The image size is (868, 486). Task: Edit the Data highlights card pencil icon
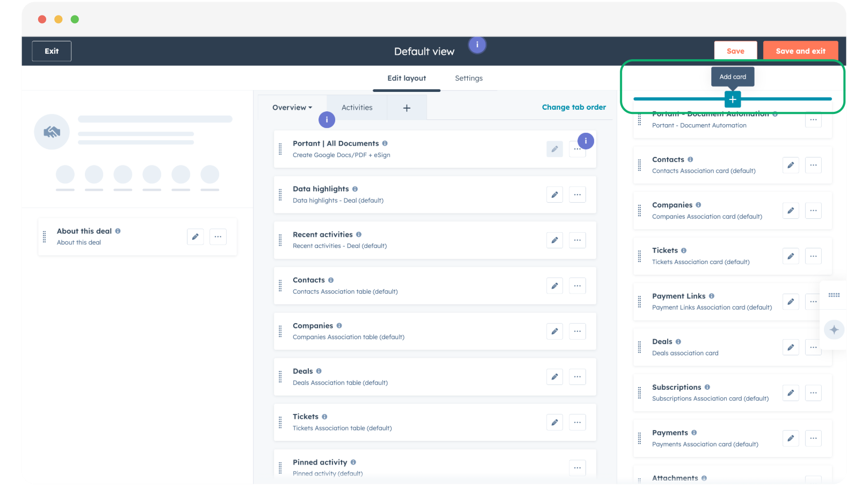pos(554,195)
